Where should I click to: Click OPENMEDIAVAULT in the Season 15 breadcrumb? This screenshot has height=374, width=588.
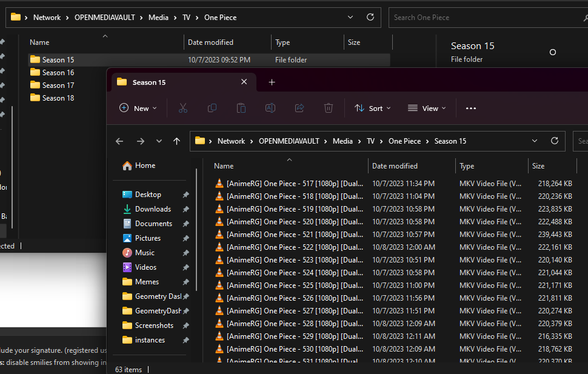(289, 141)
